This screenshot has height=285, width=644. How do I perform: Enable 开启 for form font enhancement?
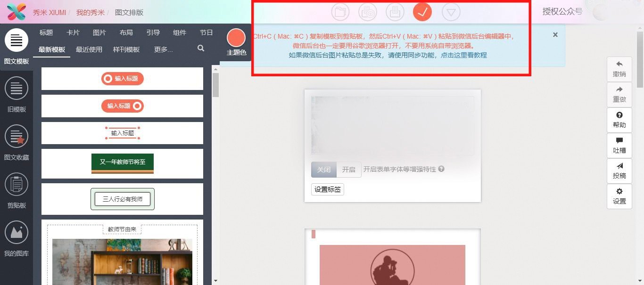349,169
